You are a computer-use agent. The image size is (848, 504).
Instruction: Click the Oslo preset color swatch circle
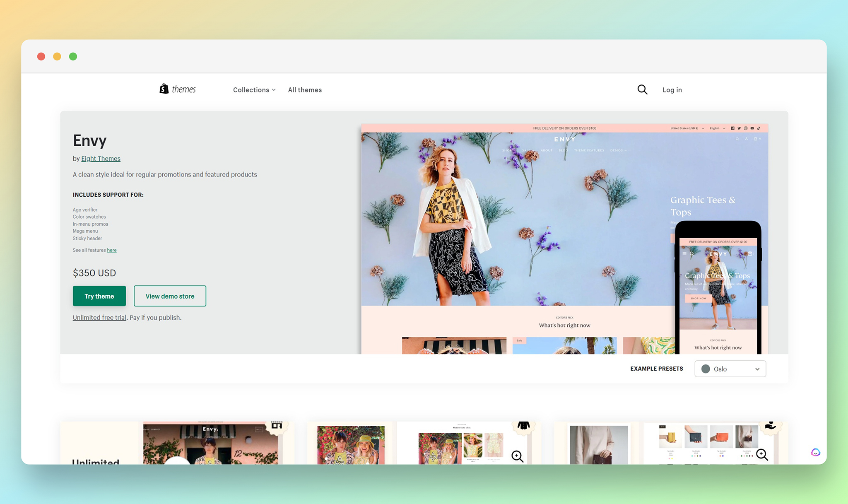(x=706, y=369)
